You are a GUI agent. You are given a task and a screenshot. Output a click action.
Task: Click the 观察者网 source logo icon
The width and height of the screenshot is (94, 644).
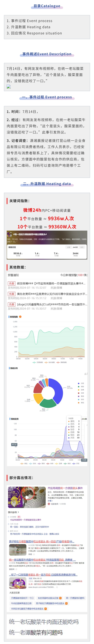click(x=49, y=504)
